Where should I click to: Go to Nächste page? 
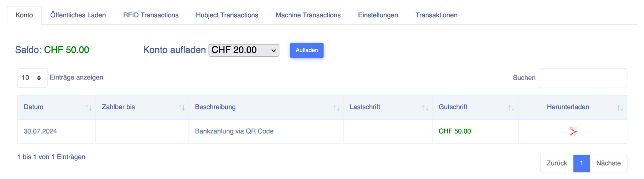pos(608,163)
